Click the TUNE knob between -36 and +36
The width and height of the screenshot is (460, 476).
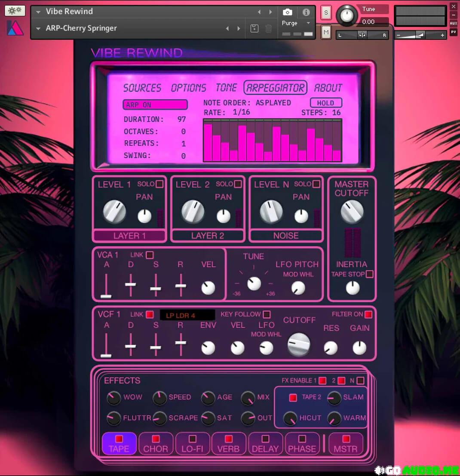point(254,283)
